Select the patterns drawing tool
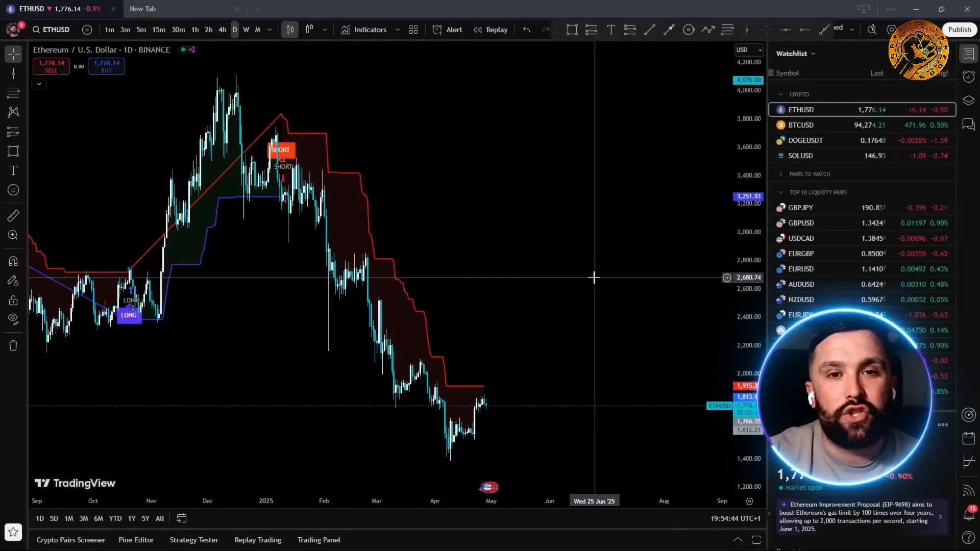This screenshot has width=980, height=551. tap(13, 112)
